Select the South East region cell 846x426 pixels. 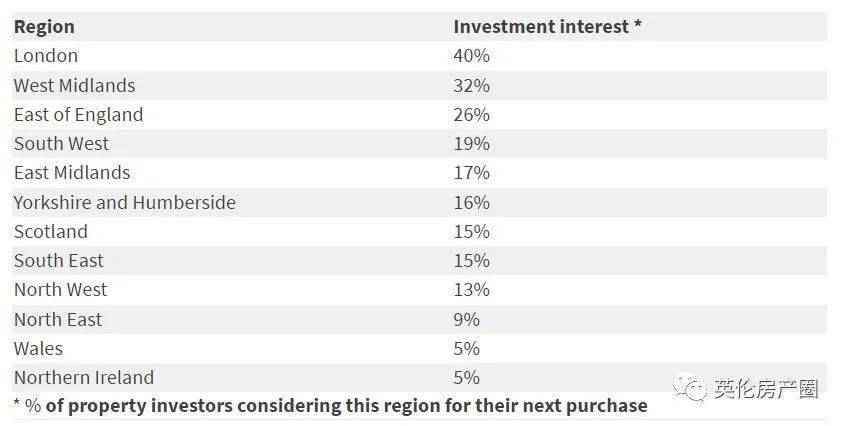[x=58, y=261]
